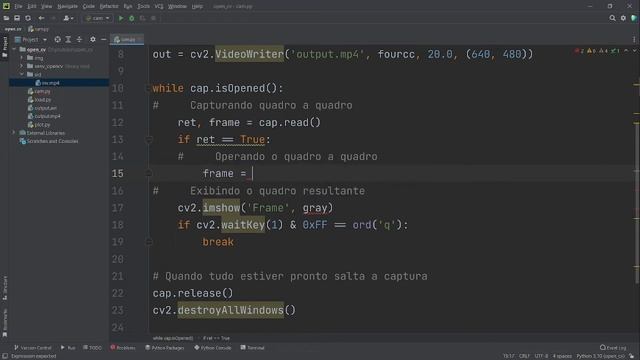Navigate back with the arrow icon
Image resolution: width=640 pixels, height=360 pixels.
tap(41, 18)
